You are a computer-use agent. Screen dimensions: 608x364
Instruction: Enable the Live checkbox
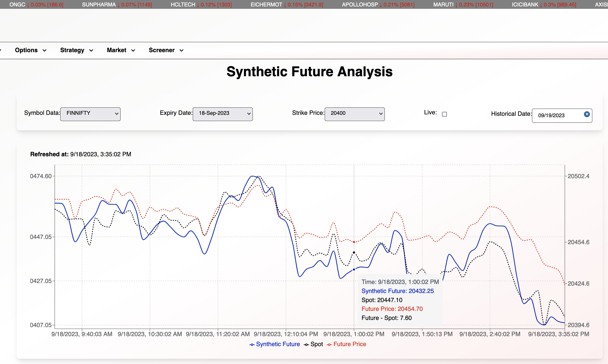pos(445,114)
